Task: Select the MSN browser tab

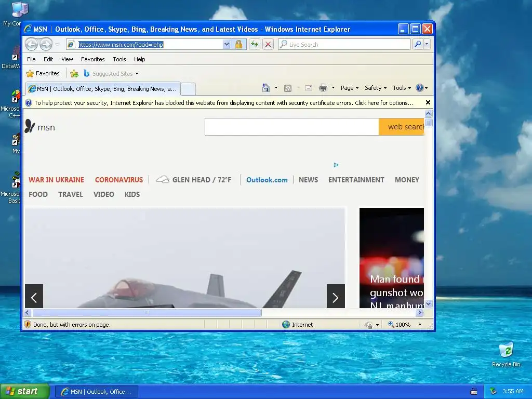Action: [x=103, y=89]
